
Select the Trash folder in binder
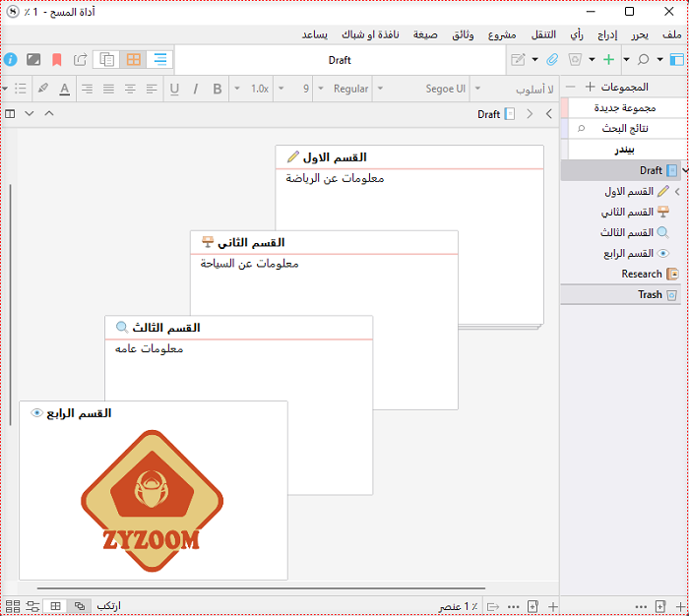coord(621,295)
